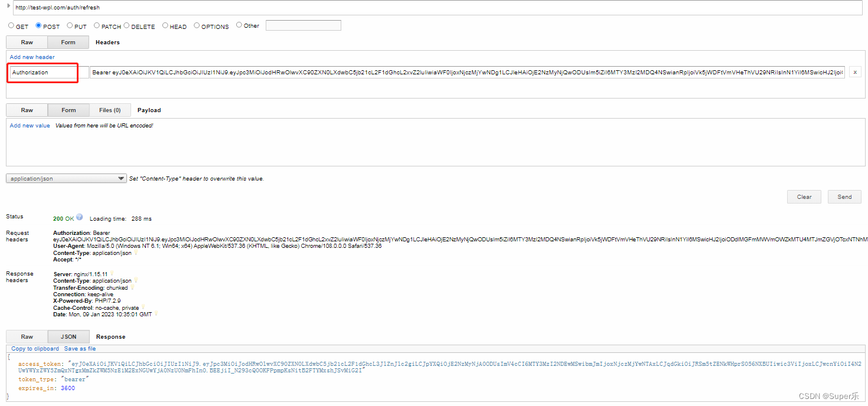Screen dimensions: 868x406
Task: Click the help icon beside 200 OK status
Action: (79, 217)
